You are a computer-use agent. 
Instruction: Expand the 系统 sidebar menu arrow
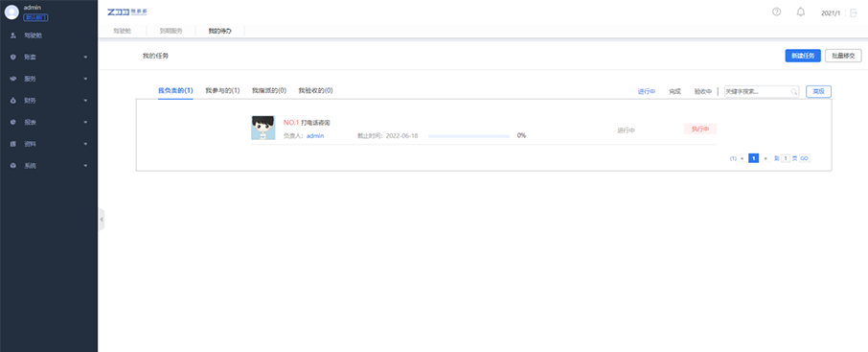pos(86,166)
